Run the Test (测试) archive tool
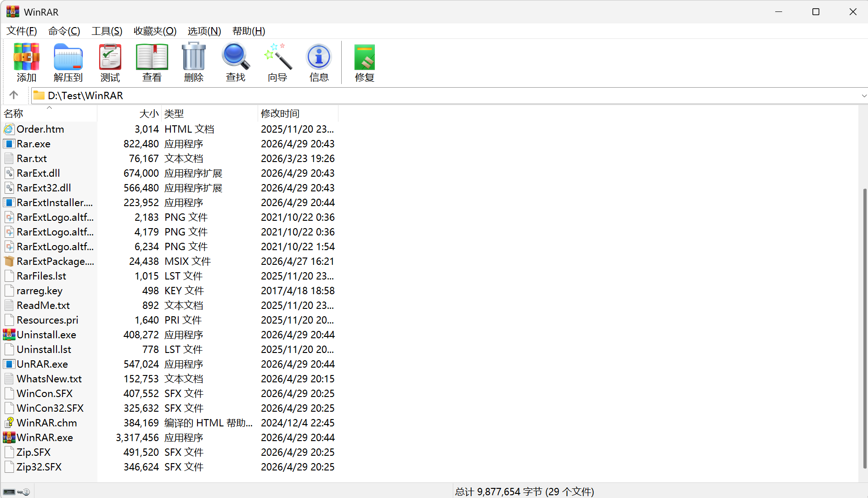868x498 pixels. click(110, 62)
